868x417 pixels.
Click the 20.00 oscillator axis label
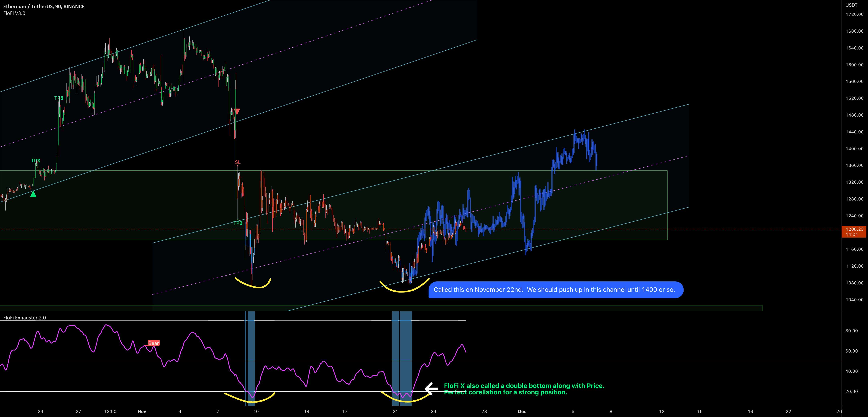(852, 391)
